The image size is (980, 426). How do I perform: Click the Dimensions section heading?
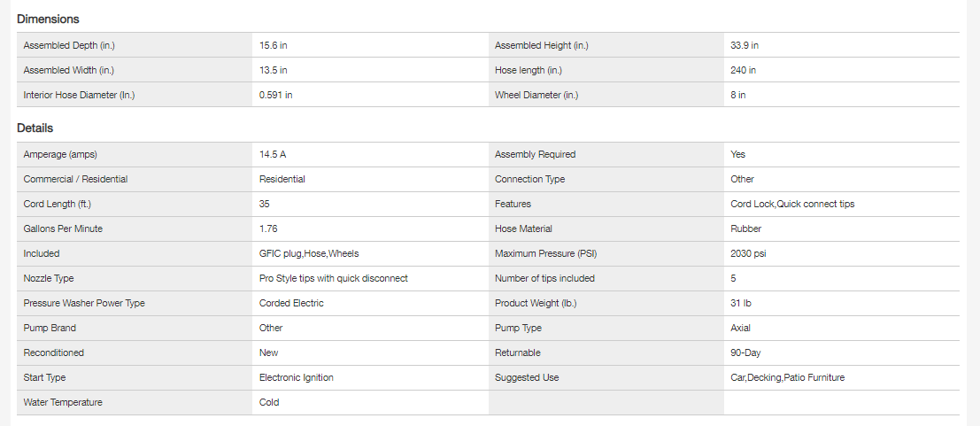click(48, 19)
